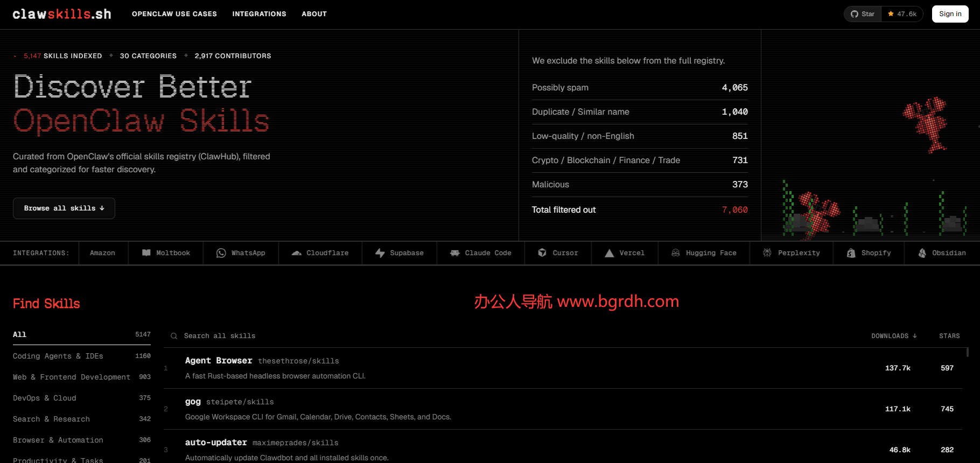This screenshot has height=463, width=980.
Task: Select Coding Agents & IDEs category
Action: [x=82, y=356]
